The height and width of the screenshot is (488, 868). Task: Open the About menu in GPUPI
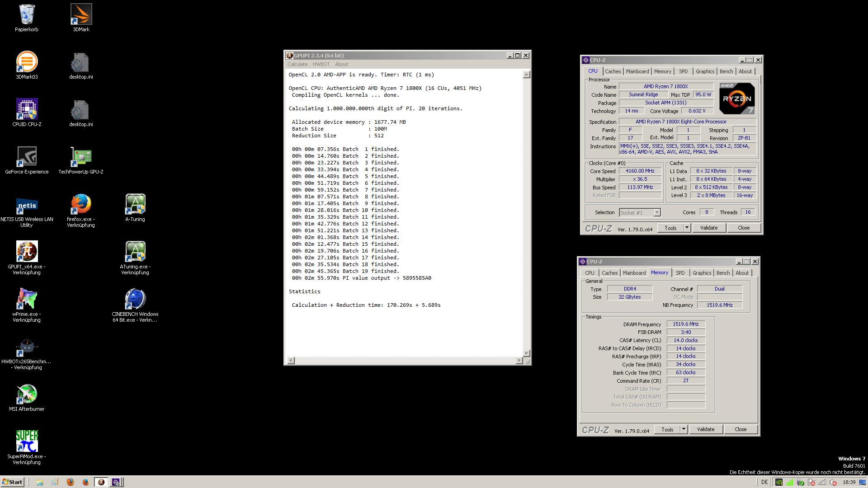(341, 64)
